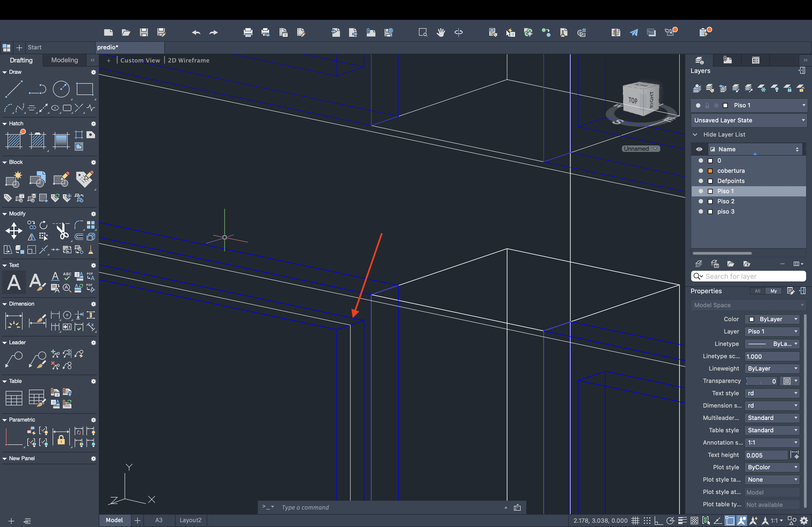Viewport: 812px width, 527px height.
Task: Select the Line draw tool
Action: coord(14,89)
